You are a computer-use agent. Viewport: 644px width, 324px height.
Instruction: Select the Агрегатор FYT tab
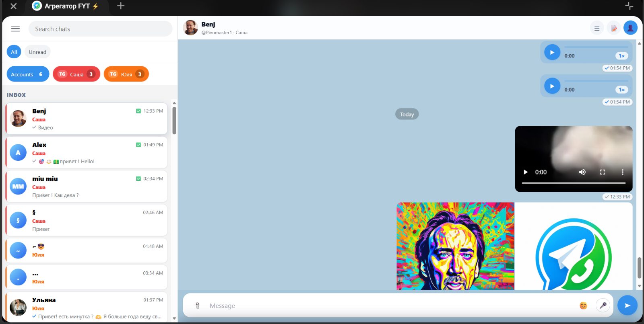[x=67, y=6]
